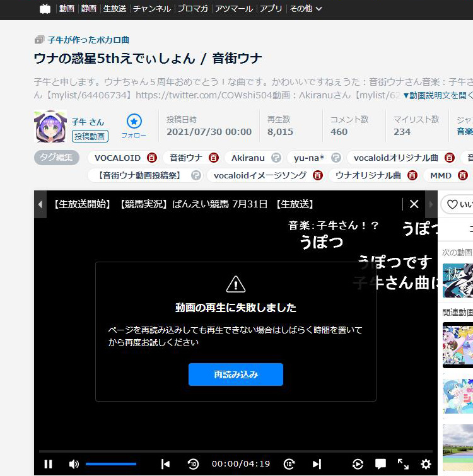Open the 動画 menu item
The image size is (473, 476).
pyautogui.click(x=67, y=8)
